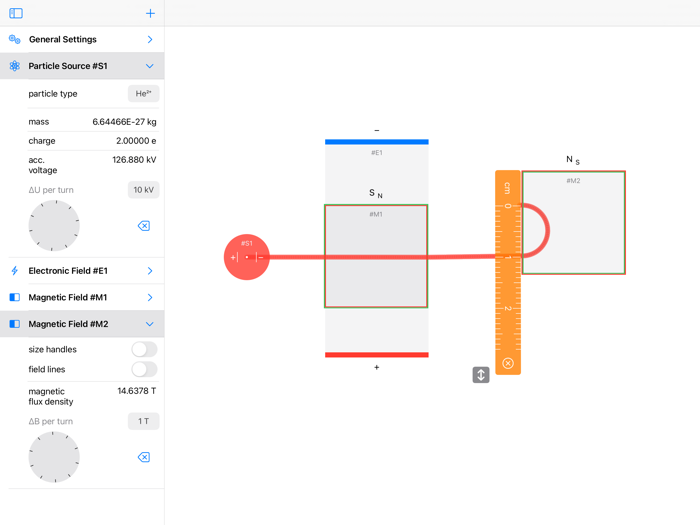Select Particle Source #S1 row
The width and height of the screenshot is (700, 525).
coord(82,66)
